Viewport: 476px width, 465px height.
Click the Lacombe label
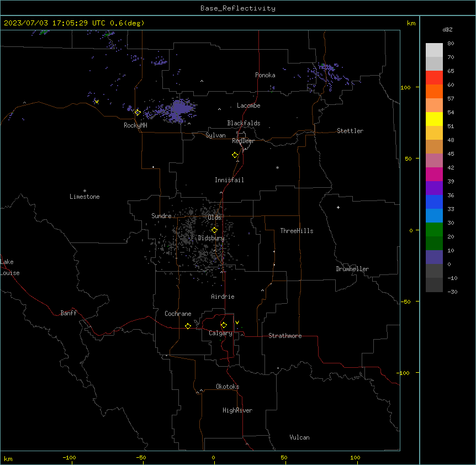[x=248, y=105]
